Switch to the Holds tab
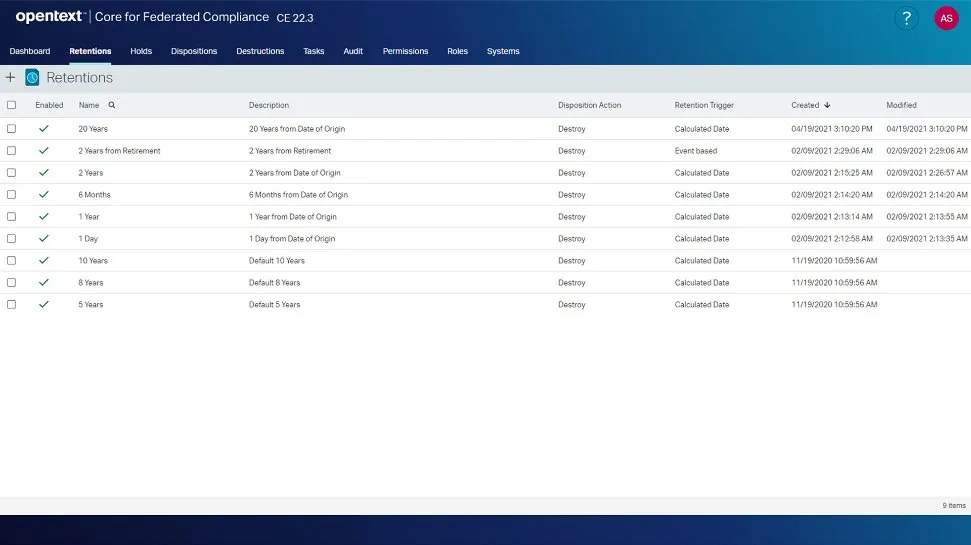Screen dimensions: 971x545 141,51
